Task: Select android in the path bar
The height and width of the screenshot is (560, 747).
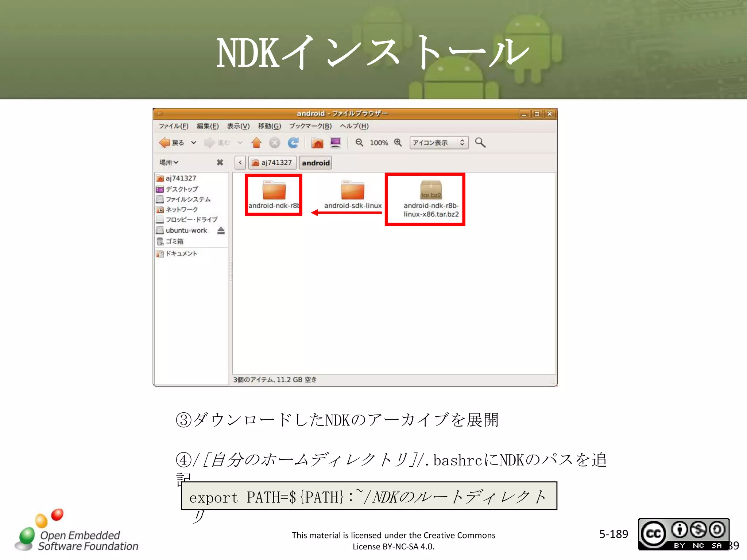Action: click(x=316, y=163)
